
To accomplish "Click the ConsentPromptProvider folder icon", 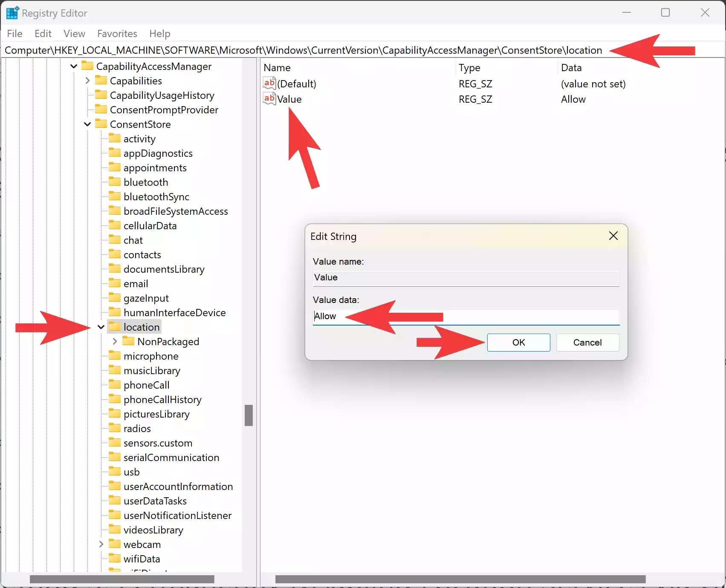I will pyautogui.click(x=101, y=109).
